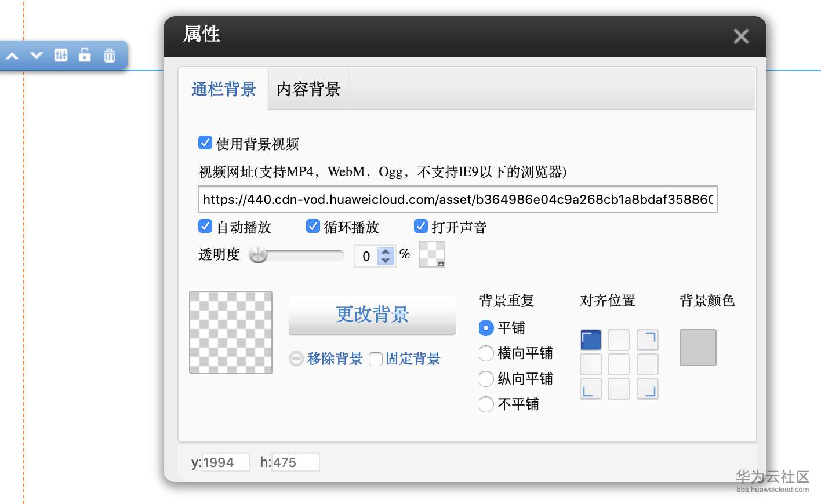
Task: Uncheck 循环播放 for the background video
Action: tap(313, 226)
